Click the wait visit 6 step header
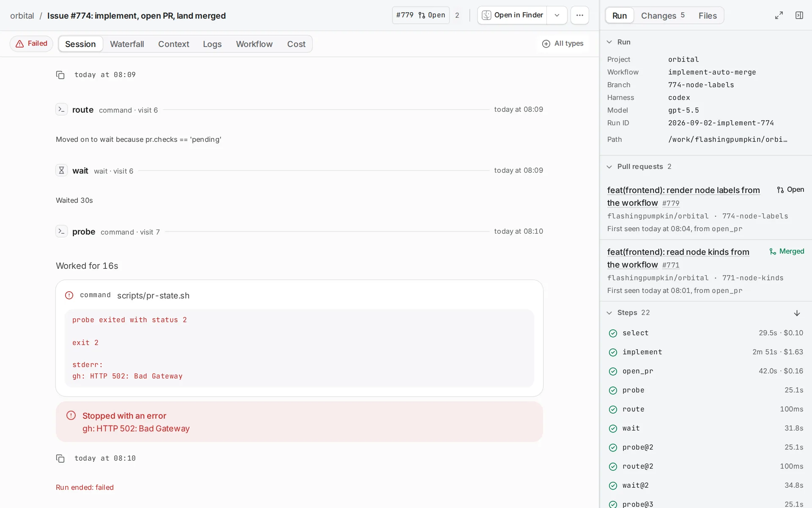 click(299, 171)
